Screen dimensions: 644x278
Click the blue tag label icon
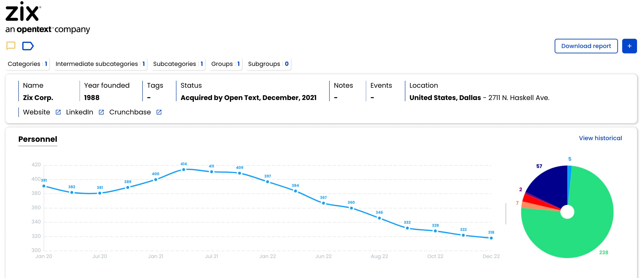(28, 46)
